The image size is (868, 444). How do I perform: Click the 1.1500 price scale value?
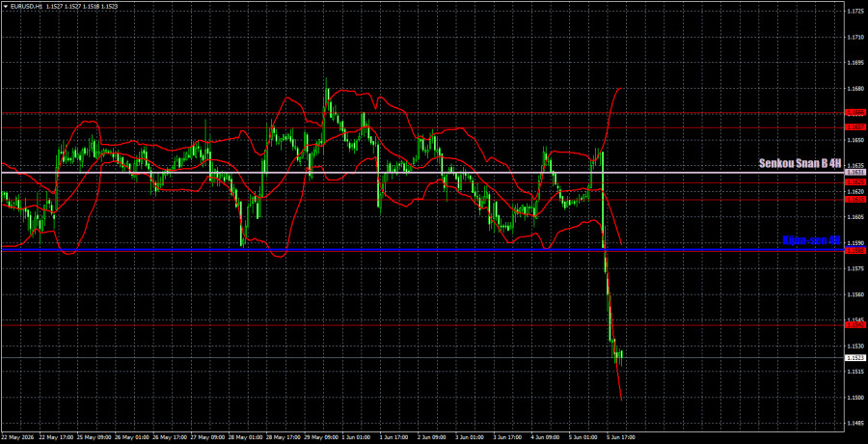coord(854,398)
